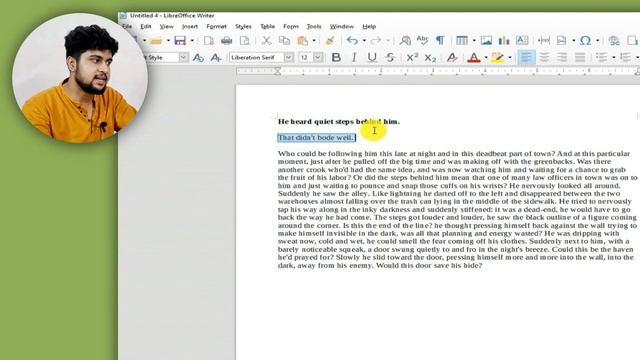Viewport: 640px width, 360px height.
Task: Open the Liberation Serif font dropdown arrow
Action: [x=289, y=58]
